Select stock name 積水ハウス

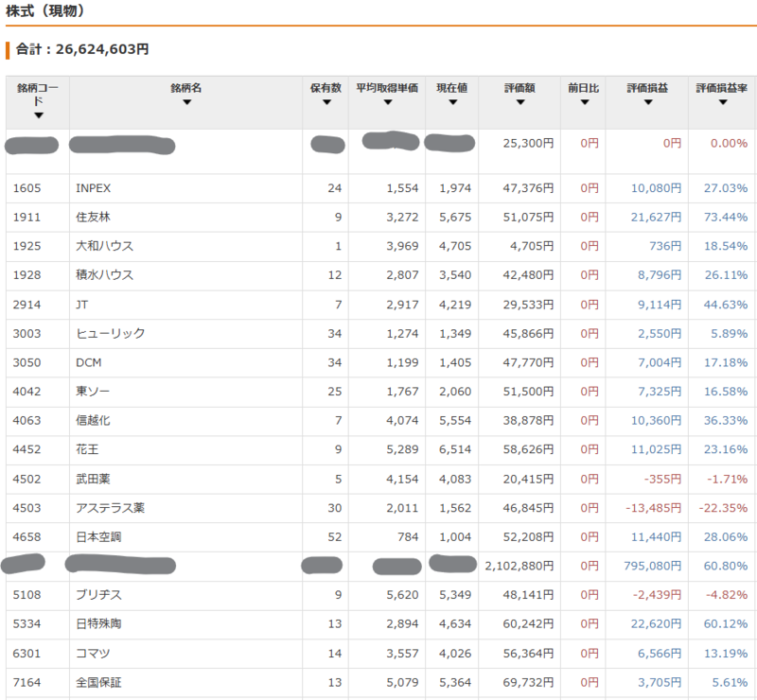104,275
